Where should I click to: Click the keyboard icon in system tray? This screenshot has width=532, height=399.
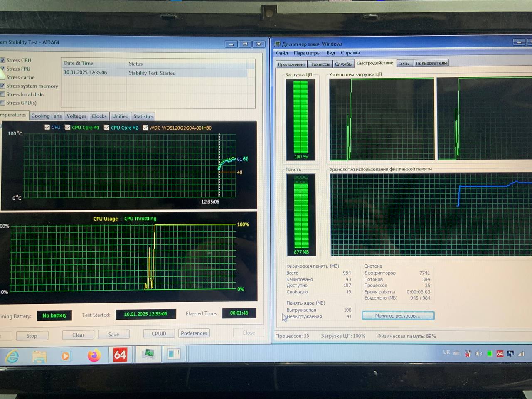tap(456, 353)
